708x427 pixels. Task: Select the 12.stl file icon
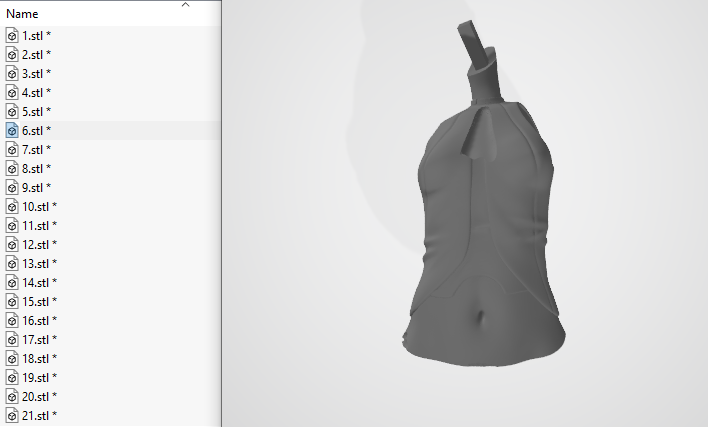[12, 244]
